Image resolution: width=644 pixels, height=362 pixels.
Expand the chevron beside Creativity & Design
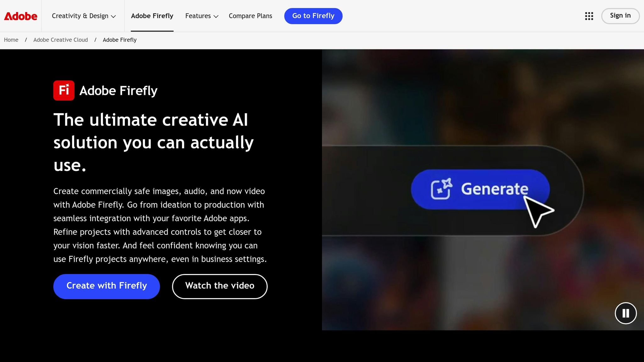(114, 17)
